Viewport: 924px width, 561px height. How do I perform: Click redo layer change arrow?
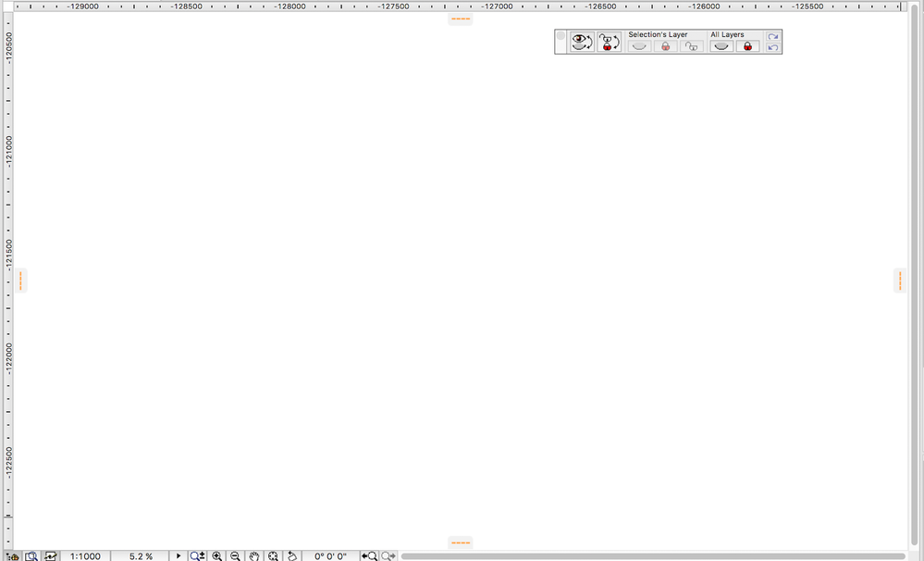(772, 37)
